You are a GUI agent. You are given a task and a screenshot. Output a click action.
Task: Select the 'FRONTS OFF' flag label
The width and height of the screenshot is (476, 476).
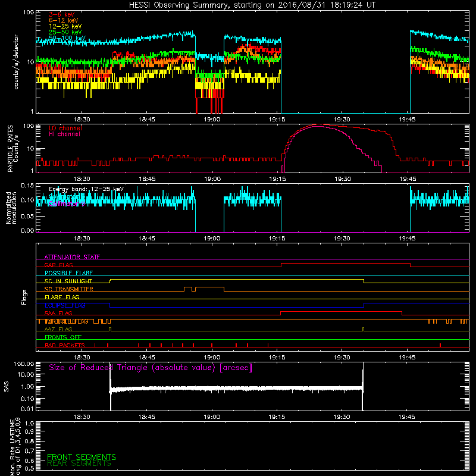pyautogui.click(x=63, y=337)
